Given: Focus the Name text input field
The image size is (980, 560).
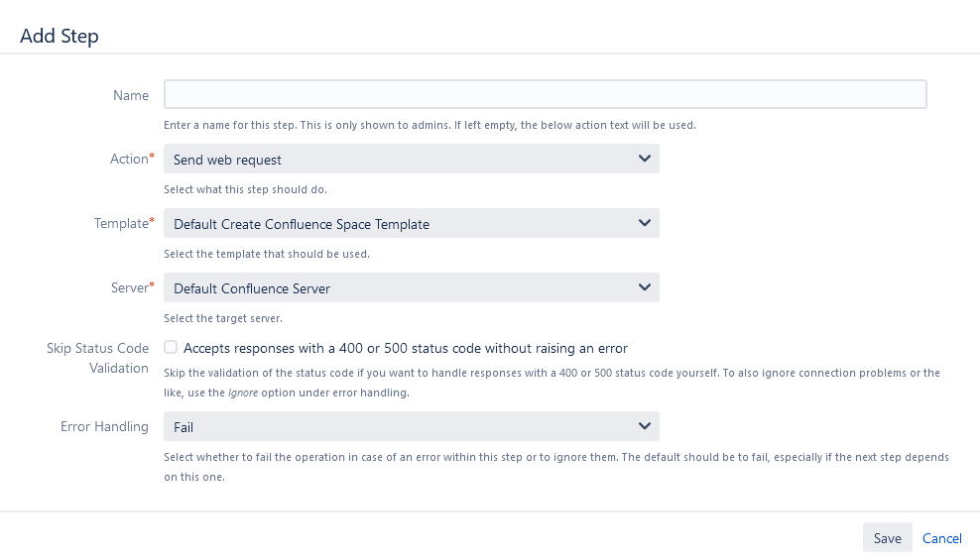Looking at the screenshot, I should click(x=545, y=95).
